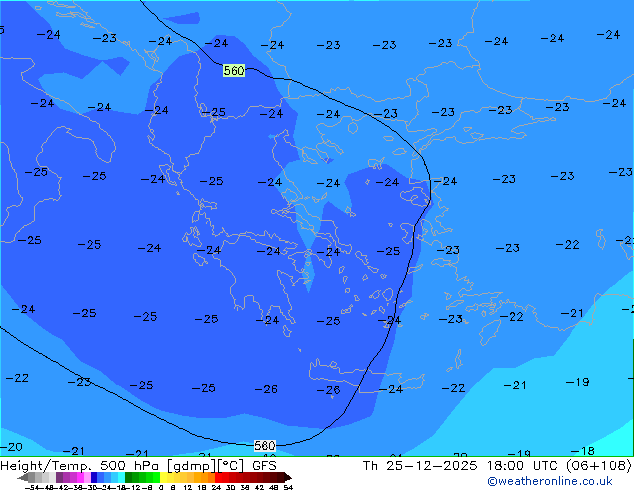
Task: Open the weatheronline.co.uk link
Action: (550, 481)
